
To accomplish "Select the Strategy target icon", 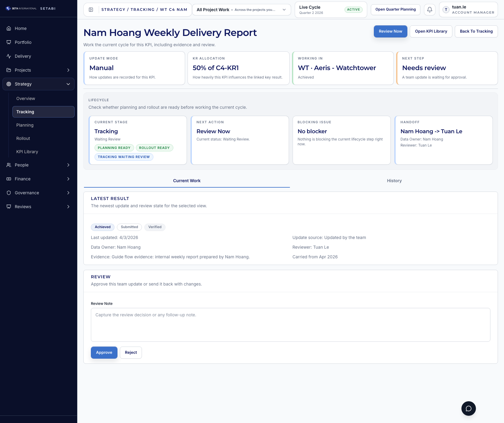I will coord(8,84).
